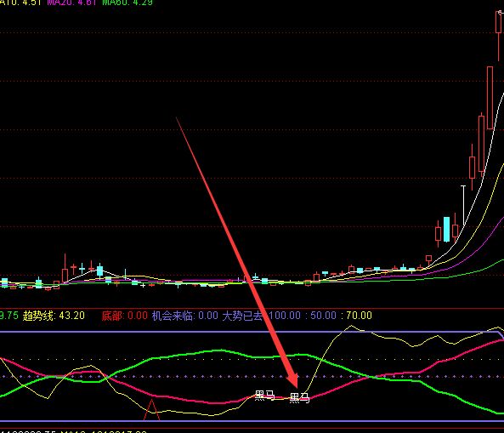Click the green 9.75 indicator value
The width and height of the screenshot is (504, 433).
[x=9, y=316]
